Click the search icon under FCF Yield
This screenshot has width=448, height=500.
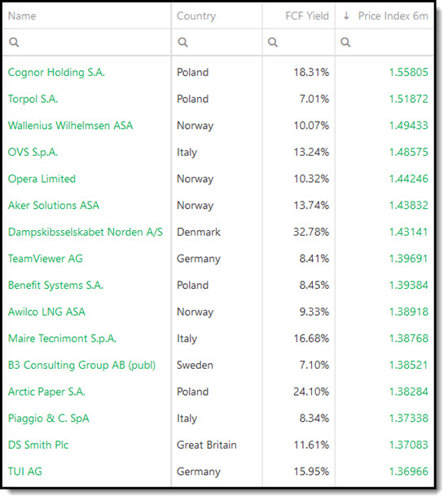(x=273, y=42)
